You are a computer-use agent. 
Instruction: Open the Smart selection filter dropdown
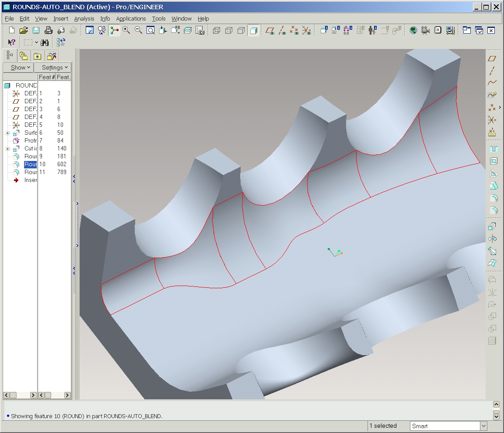483,426
